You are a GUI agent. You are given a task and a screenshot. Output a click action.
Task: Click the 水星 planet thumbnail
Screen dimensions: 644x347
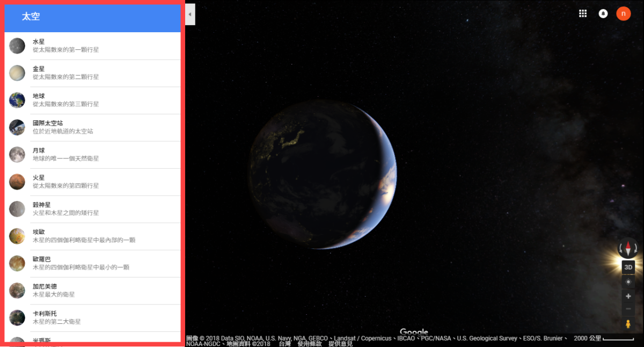pos(17,46)
